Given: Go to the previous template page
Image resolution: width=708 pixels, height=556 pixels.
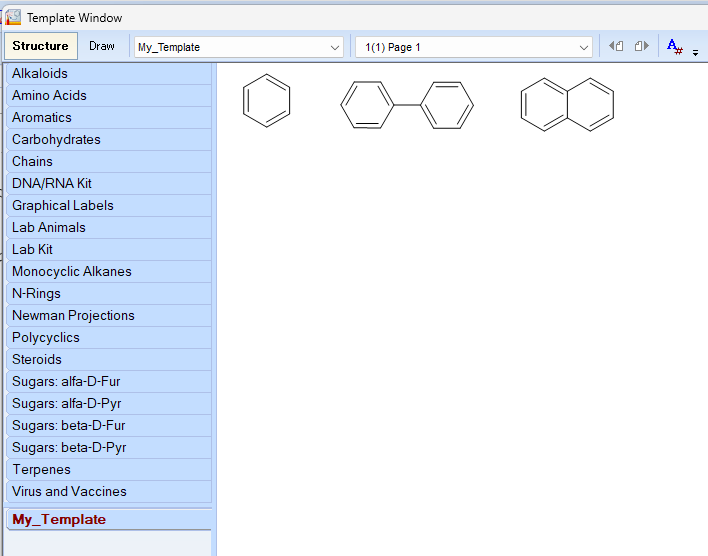Looking at the screenshot, I should pyautogui.click(x=616, y=46).
